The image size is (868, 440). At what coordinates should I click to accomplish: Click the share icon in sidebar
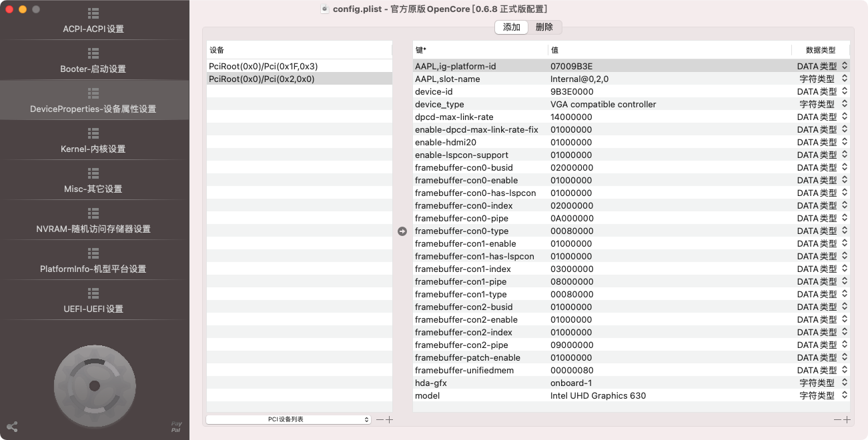[12, 427]
